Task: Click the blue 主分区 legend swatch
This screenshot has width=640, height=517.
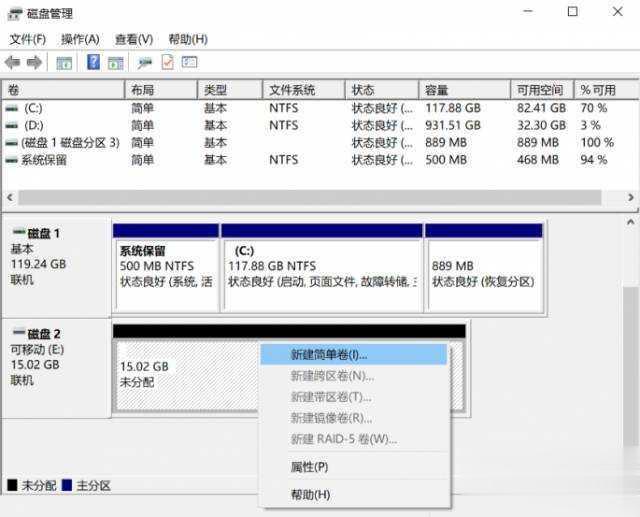Action: tap(67, 485)
